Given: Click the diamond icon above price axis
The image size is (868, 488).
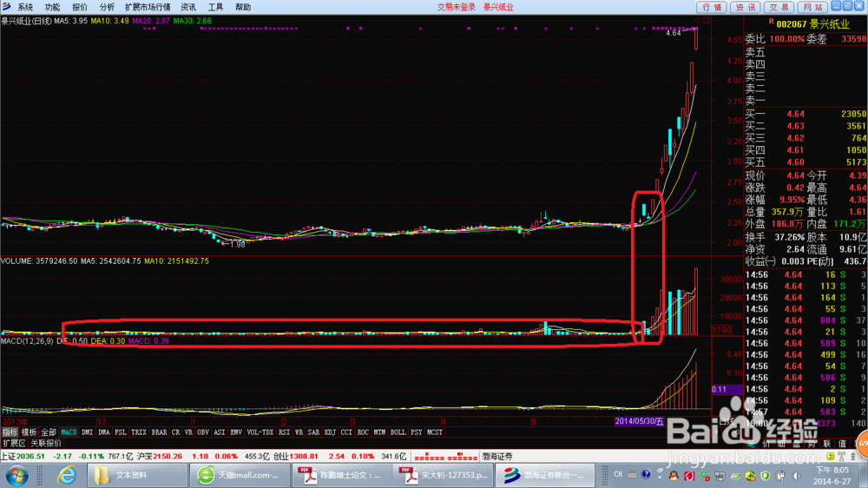Looking at the screenshot, I should coord(698,21).
